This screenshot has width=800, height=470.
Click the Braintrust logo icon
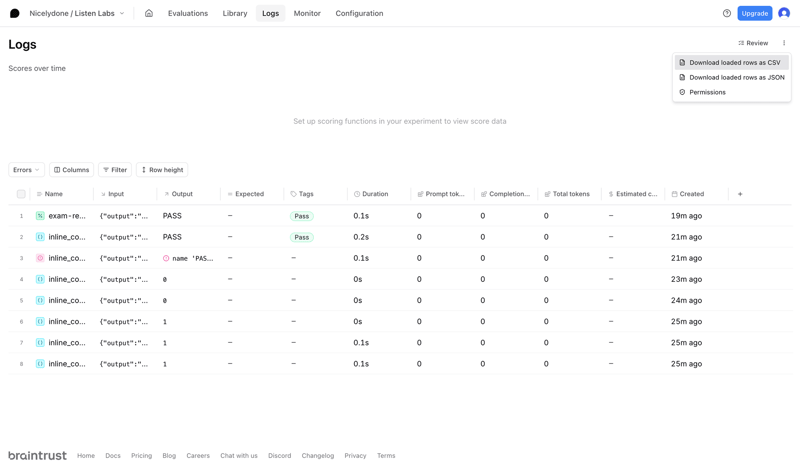(x=15, y=13)
